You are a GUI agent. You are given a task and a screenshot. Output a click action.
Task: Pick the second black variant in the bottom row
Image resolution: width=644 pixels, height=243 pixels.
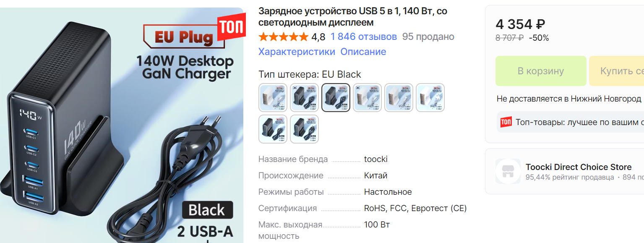(304, 129)
